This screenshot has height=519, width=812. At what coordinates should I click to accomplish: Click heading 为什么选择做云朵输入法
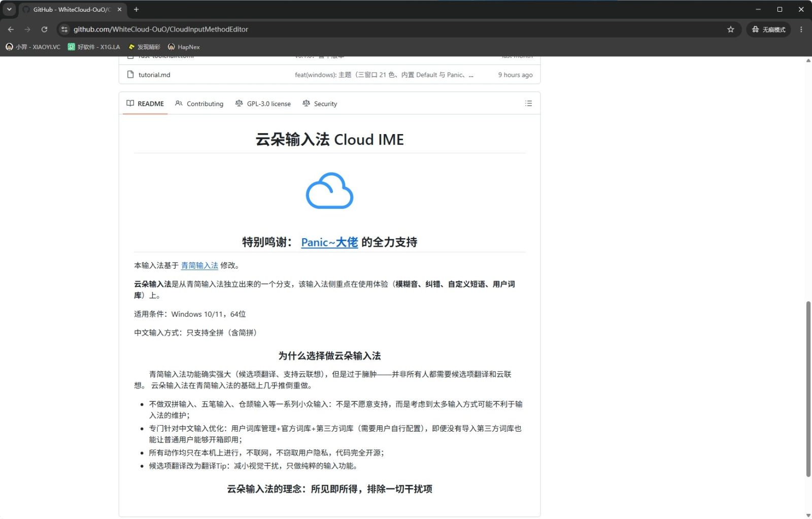(x=329, y=356)
